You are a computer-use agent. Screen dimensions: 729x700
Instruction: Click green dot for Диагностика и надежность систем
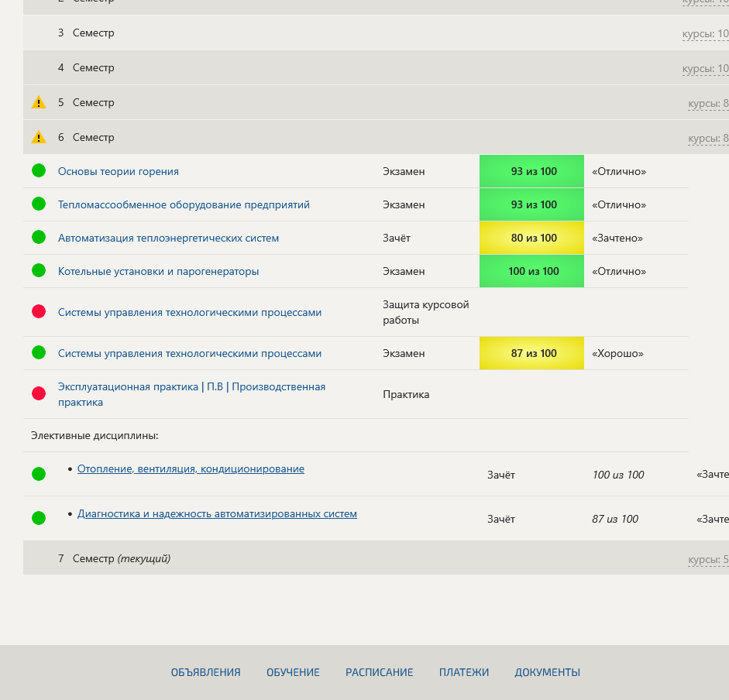(x=39, y=518)
